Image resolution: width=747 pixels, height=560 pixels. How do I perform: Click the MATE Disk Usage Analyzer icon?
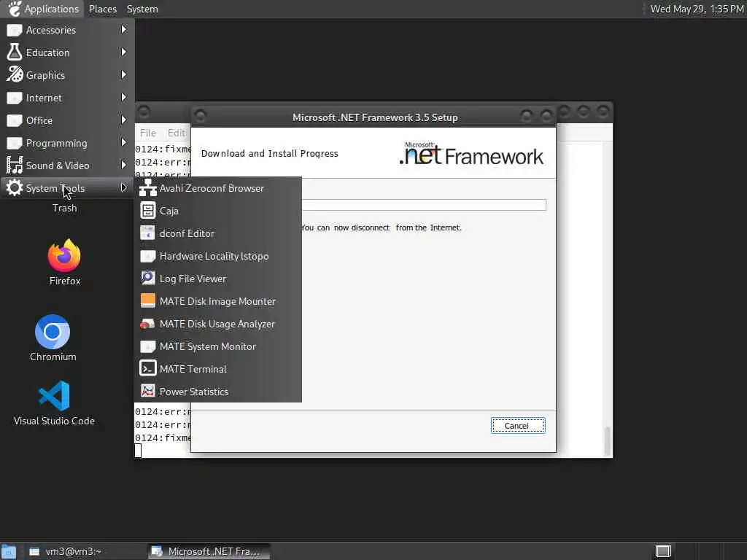point(147,324)
